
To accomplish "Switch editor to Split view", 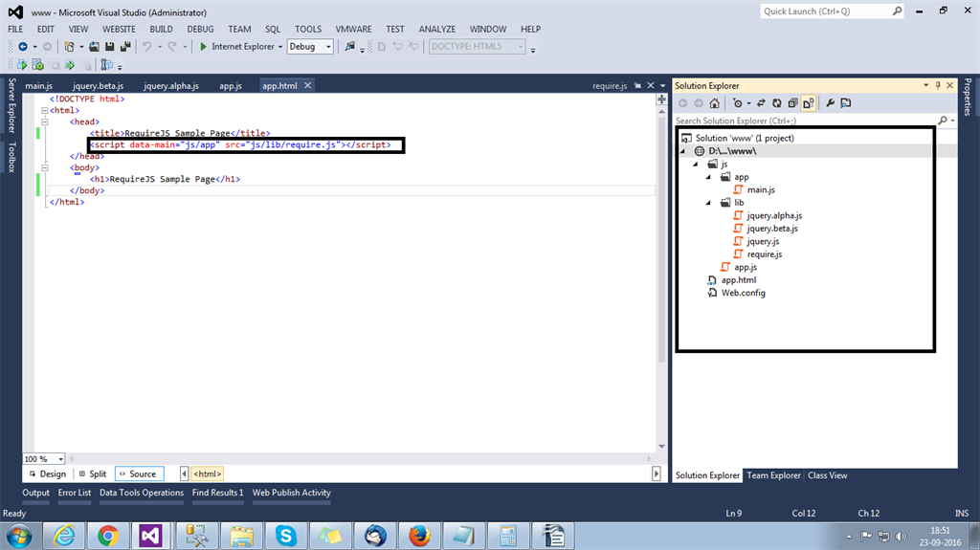I will coord(93,473).
